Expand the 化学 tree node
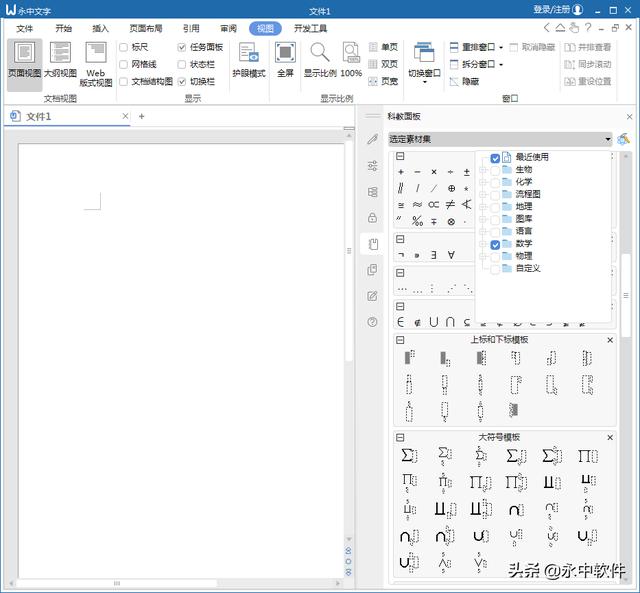This screenshot has height=593, width=640. (483, 182)
